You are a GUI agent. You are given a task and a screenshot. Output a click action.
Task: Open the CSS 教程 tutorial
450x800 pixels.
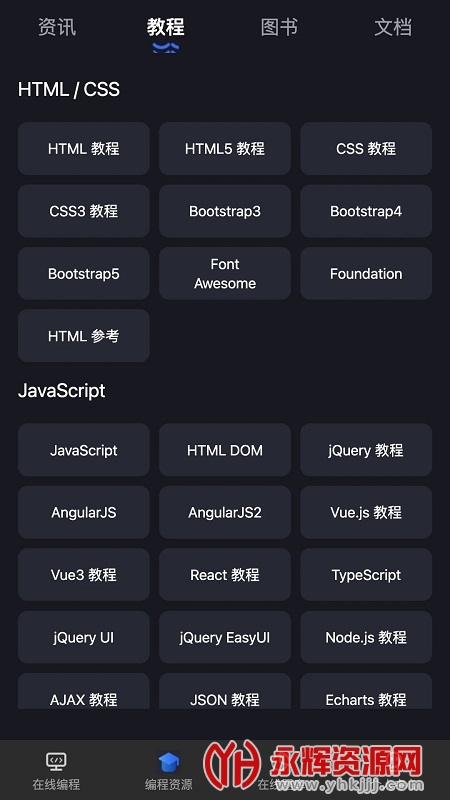pyautogui.click(x=366, y=148)
